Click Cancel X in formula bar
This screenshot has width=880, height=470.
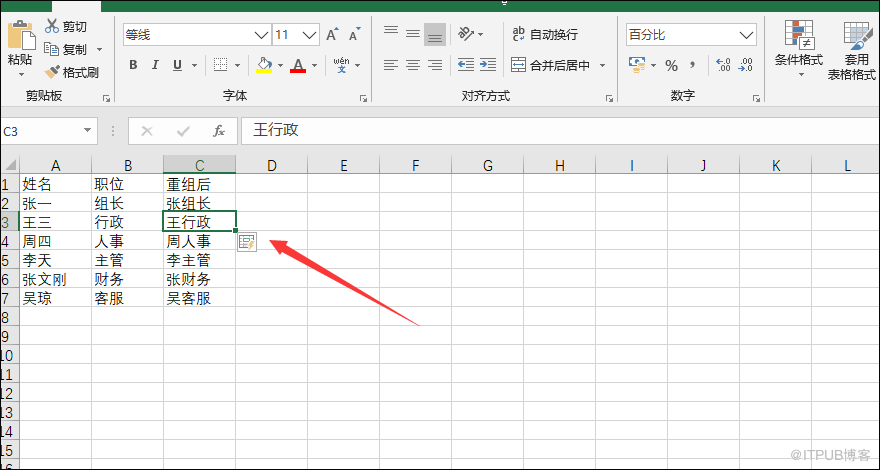(x=147, y=131)
